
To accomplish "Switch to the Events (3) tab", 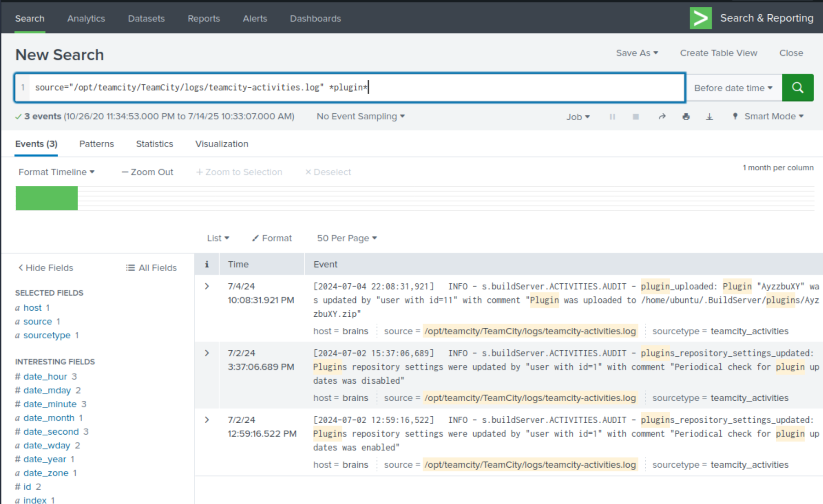I will coord(36,144).
